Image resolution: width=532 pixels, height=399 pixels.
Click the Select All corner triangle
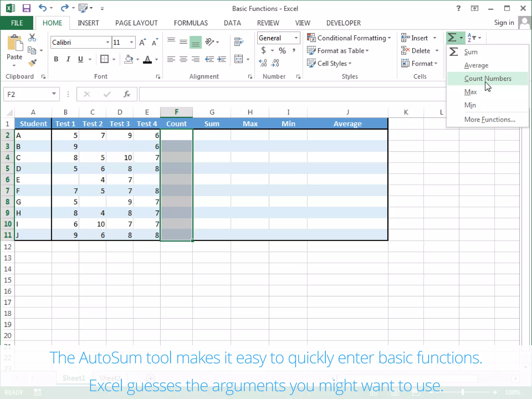pyautogui.click(x=9, y=112)
